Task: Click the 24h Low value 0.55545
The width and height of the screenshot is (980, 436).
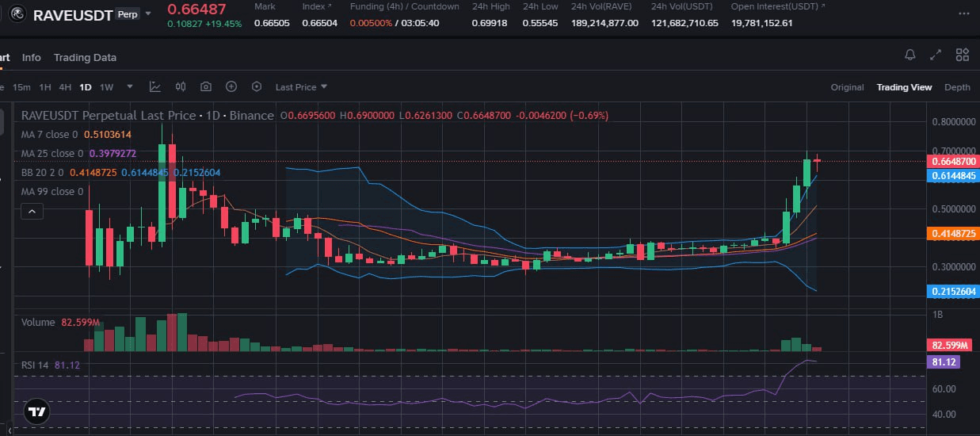Action: pos(540,23)
